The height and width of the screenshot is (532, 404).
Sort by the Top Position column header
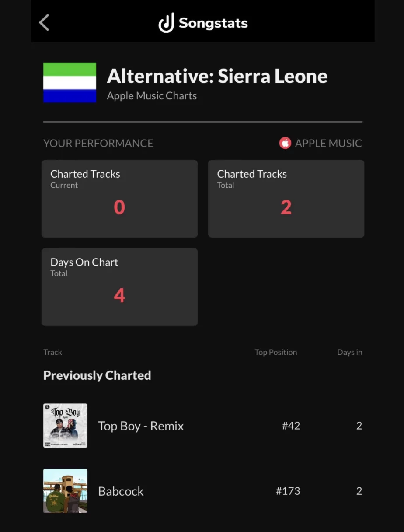pos(276,352)
